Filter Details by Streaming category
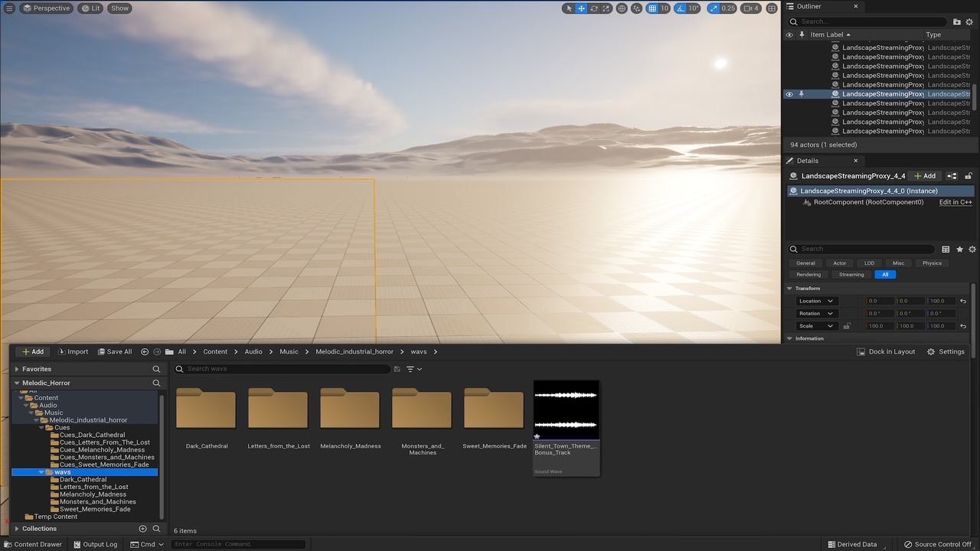The image size is (980, 551). 851,275
